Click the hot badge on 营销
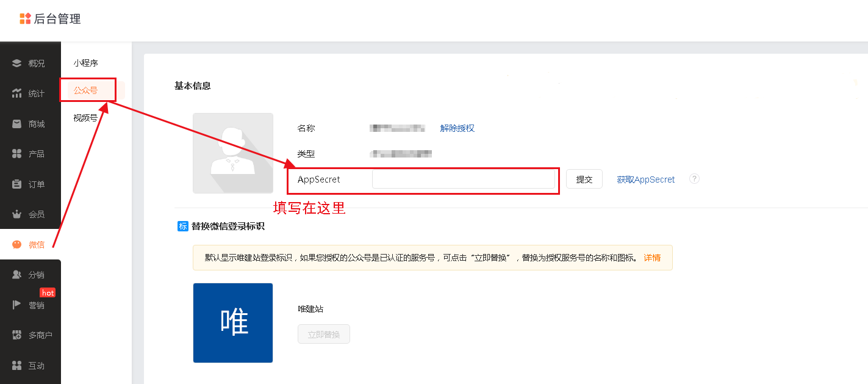Screen dimensions: 868x384 [x=48, y=292]
